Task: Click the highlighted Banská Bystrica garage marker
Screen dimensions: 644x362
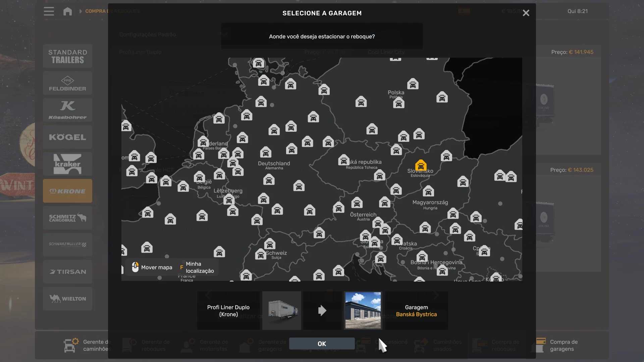Action: pyautogui.click(x=421, y=165)
